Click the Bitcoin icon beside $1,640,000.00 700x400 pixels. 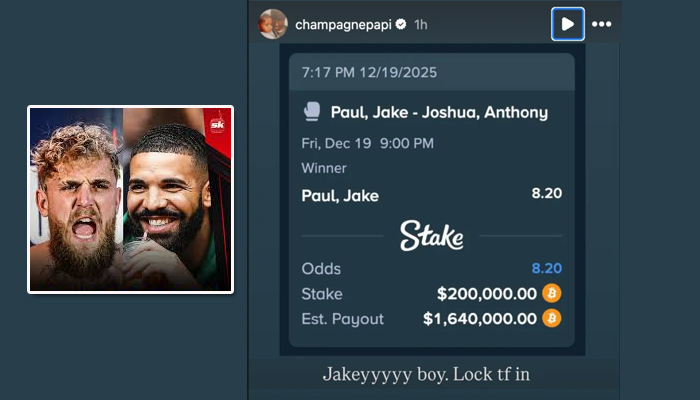click(552, 319)
